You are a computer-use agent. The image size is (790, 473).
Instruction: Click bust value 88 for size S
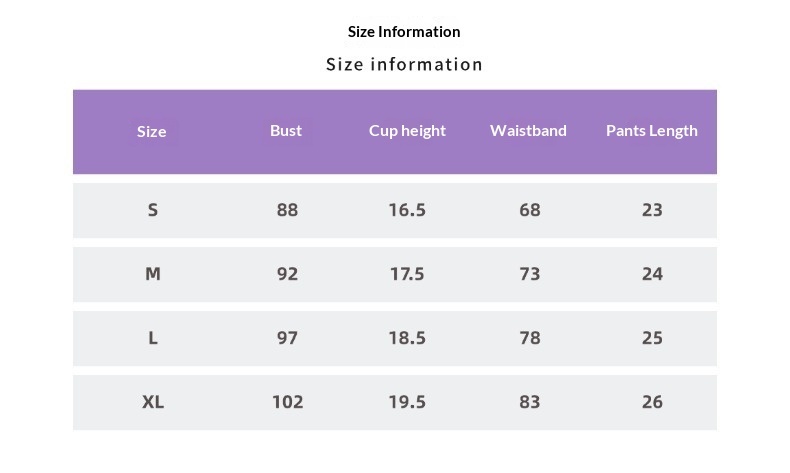click(x=287, y=210)
